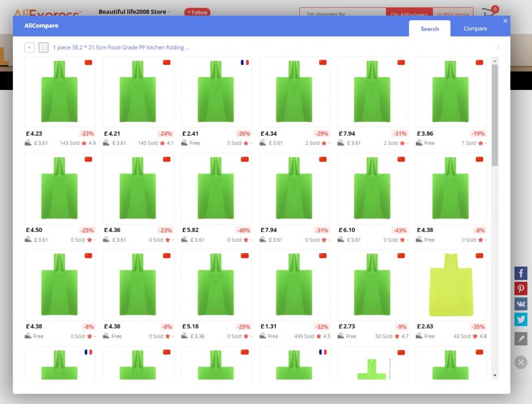Click the scrollbar up arrow
The width and height of the screenshot is (532, 404).
click(495, 61)
